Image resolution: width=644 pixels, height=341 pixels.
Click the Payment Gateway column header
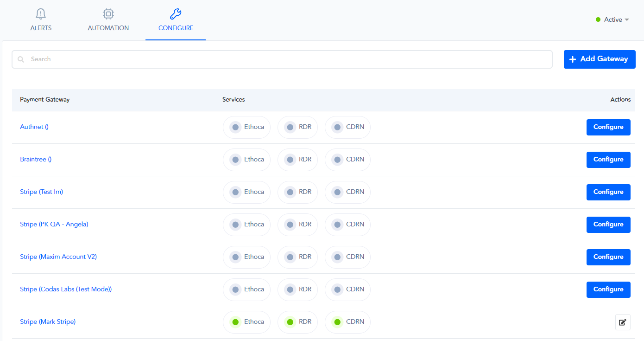(x=45, y=100)
